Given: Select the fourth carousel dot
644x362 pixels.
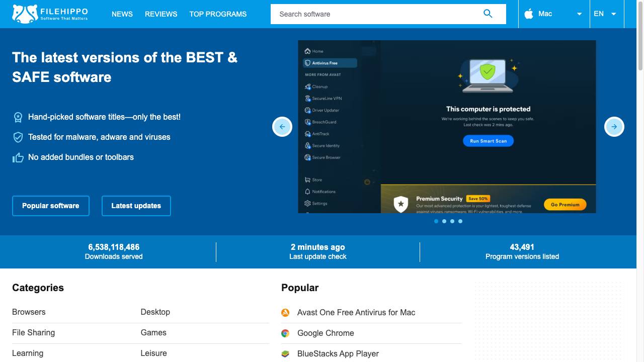Looking at the screenshot, I should click(x=460, y=221).
